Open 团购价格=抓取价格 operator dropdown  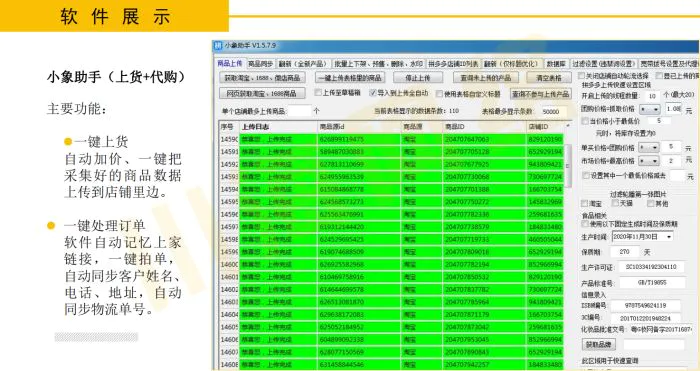(x=650, y=109)
